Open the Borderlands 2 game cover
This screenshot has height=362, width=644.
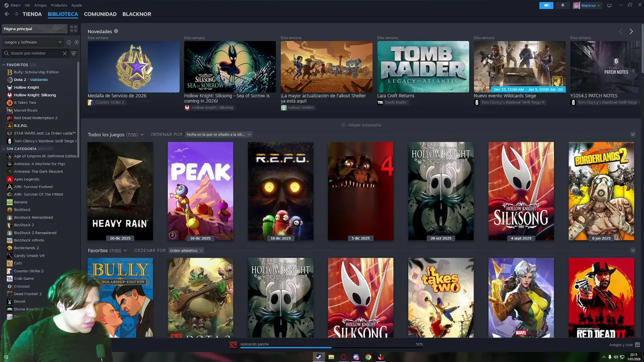pos(601,191)
